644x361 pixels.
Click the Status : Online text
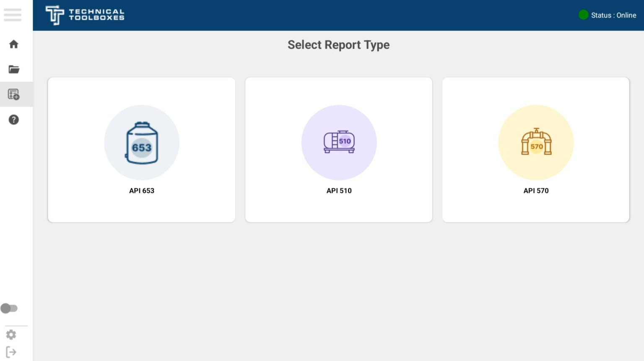point(613,15)
